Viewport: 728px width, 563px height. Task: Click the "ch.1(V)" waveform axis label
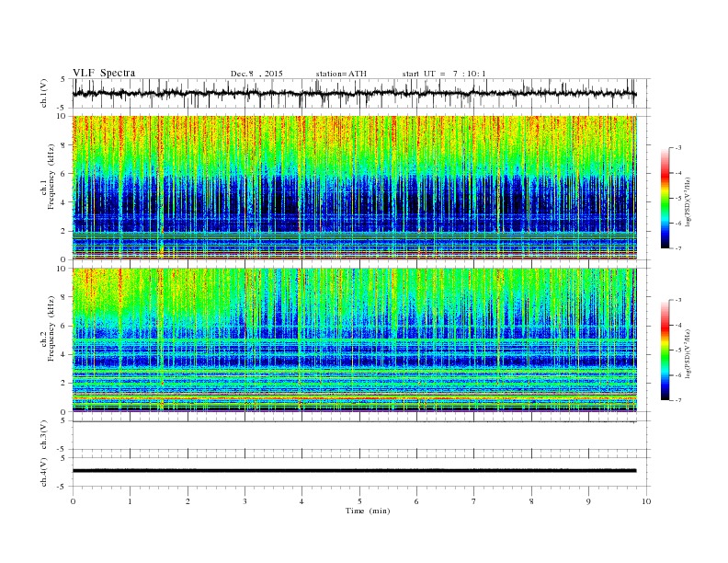pos(44,94)
